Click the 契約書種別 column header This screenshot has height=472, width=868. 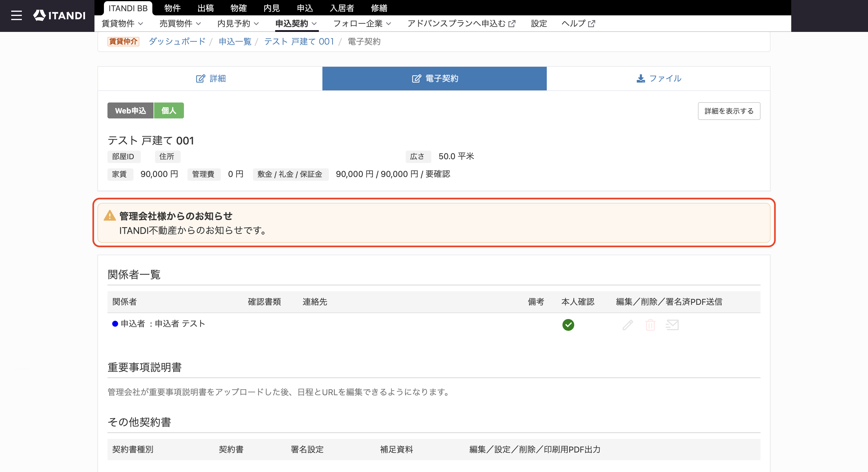click(133, 450)
